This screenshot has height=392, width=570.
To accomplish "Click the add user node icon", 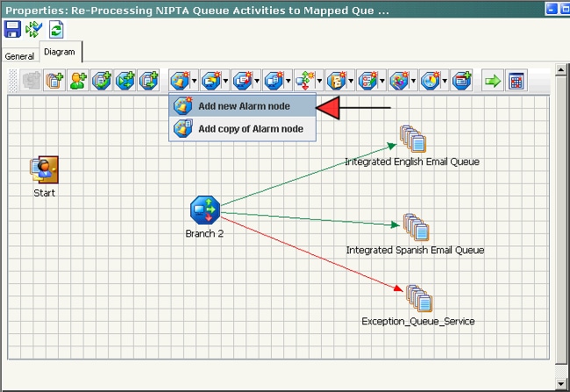I will click(x=78, y=81).
